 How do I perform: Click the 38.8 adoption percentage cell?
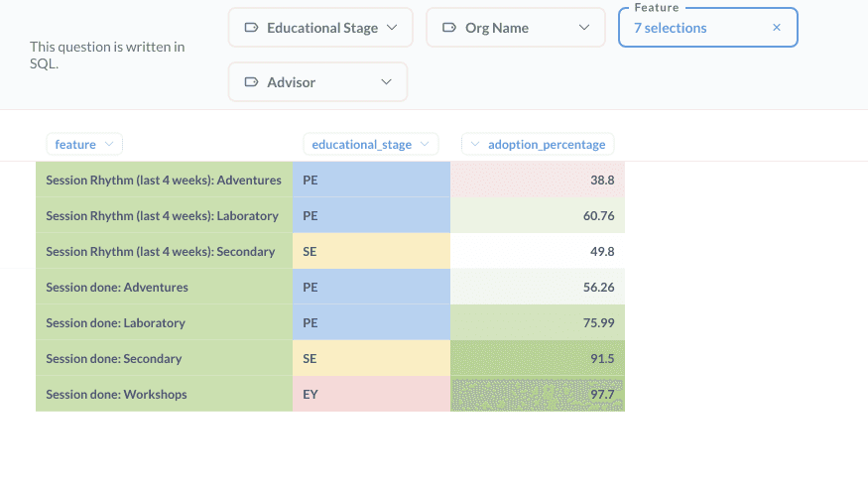point(538,180)
